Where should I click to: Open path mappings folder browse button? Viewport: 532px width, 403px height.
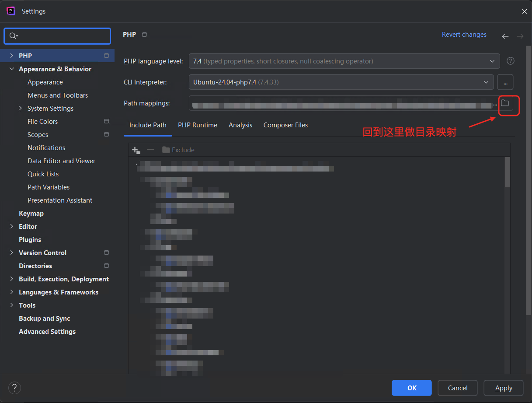[x=505, y=103]
